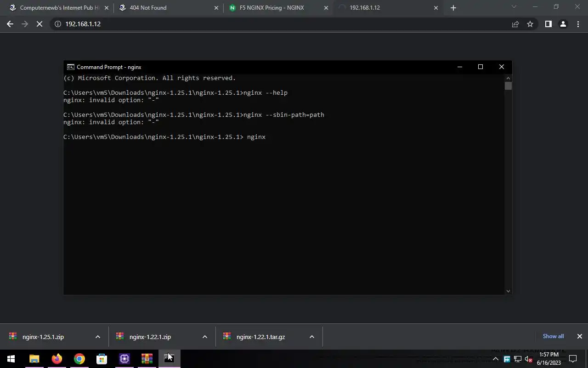Click the blue tray icon beside network

(x=507, y=359)
